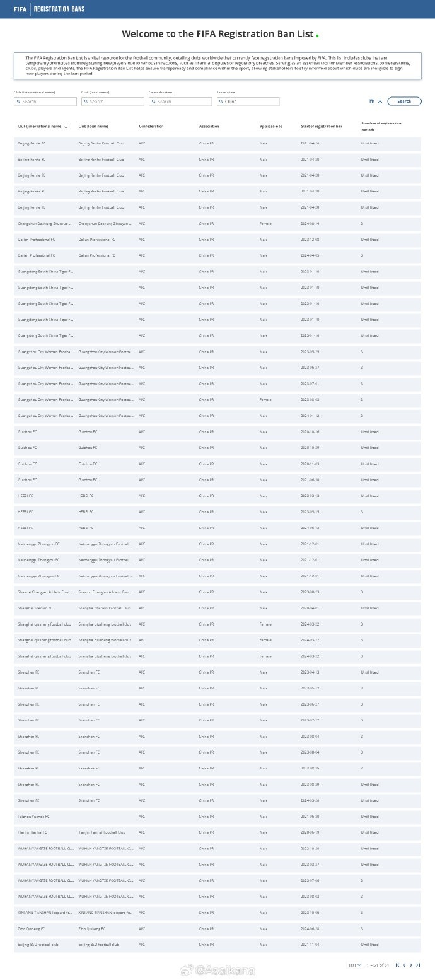Go to the previous results page
Screen dimensions: 435x980
[x=405, y=965]
